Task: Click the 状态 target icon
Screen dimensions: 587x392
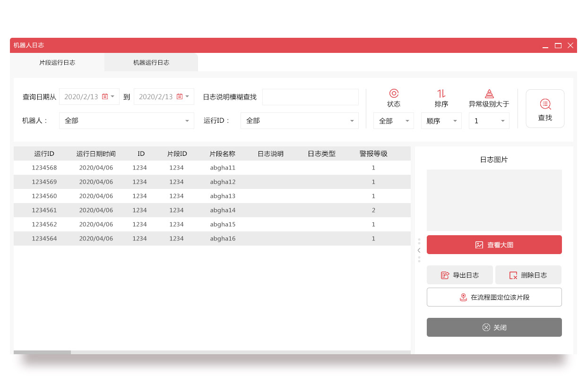Action: 394,94
